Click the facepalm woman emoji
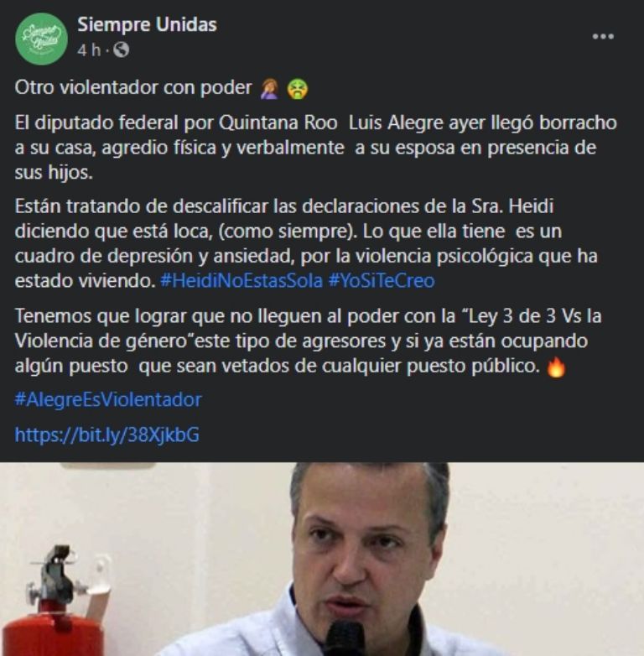The width and height of the screenshot is (644, 656). pyautogui.click(x=269, y=89)
